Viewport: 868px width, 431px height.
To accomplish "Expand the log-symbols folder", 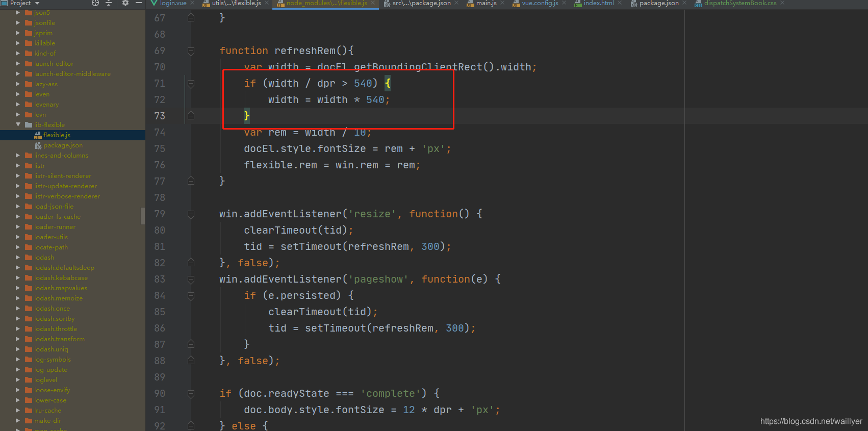I will [x=18, y=360].
